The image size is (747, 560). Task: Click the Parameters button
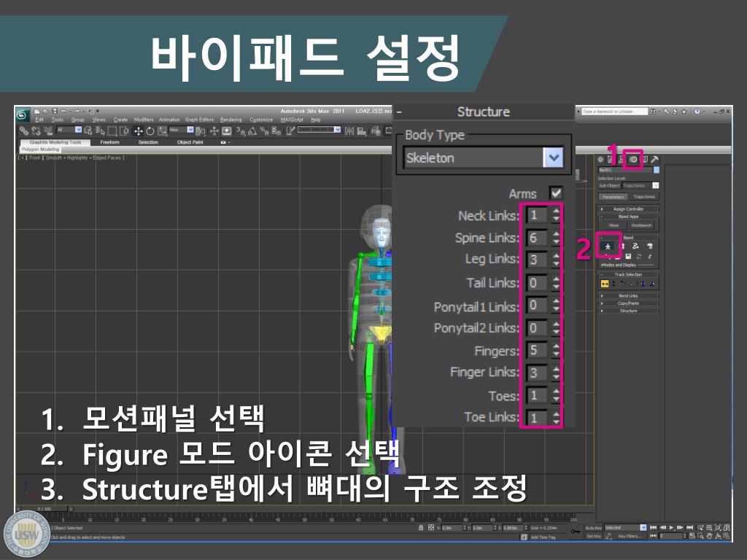pyautogui.click(x=613, y=197)
